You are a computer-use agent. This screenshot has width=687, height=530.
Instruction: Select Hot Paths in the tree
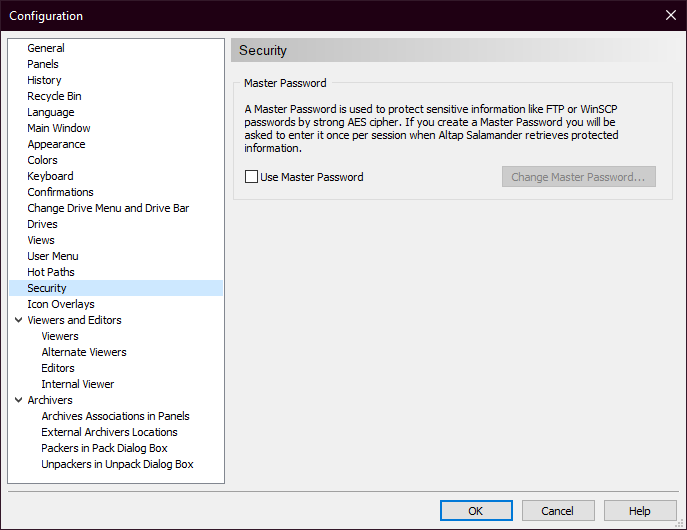click(x=51, y=272)
